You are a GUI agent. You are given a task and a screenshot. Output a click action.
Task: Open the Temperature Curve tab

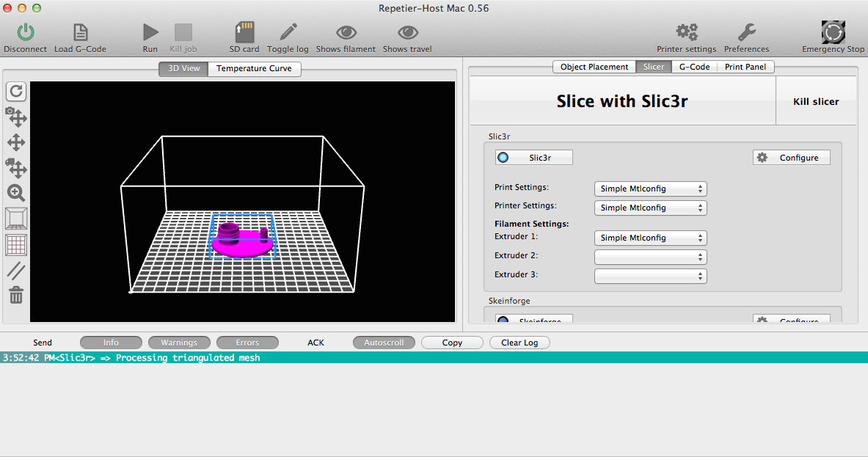(x=254, y=69)
